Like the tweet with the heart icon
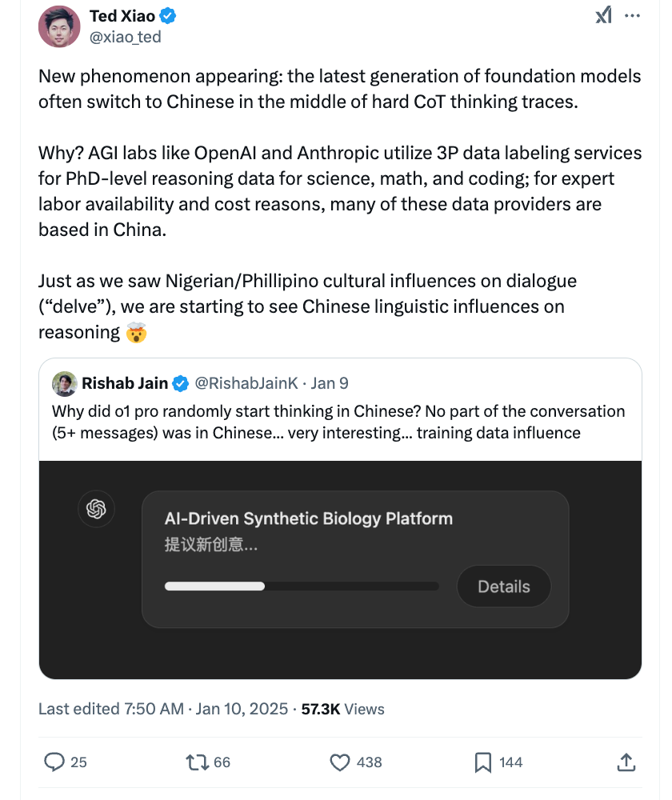Screen dimensions: 672x800 pos(340,762)
